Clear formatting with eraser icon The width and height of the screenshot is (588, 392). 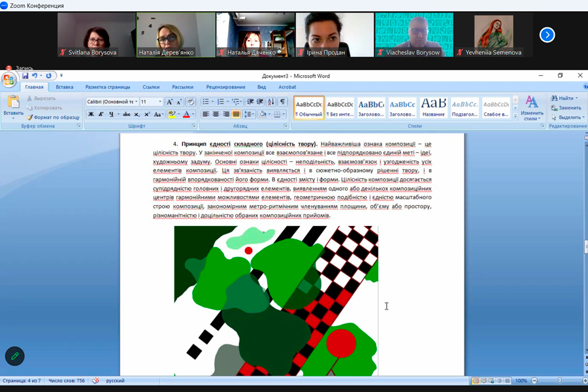(x=191, y=102)
